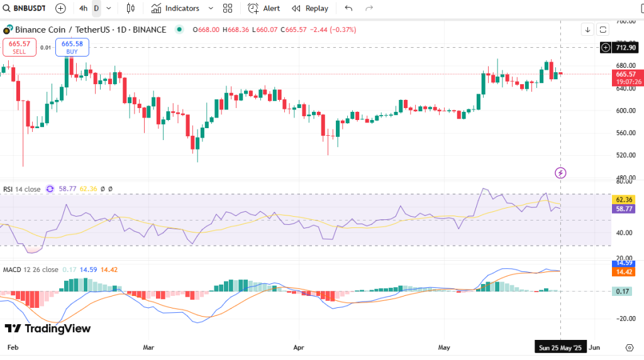
Task: Click the 0.01 spread value
Action: [45, 48]
